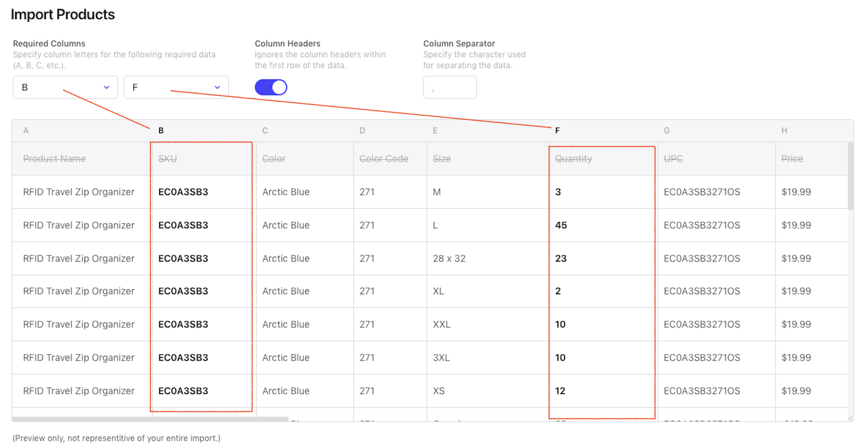Open the Quantity column dropdown showing F
The image size is (868, 446).
click(176, 87)
